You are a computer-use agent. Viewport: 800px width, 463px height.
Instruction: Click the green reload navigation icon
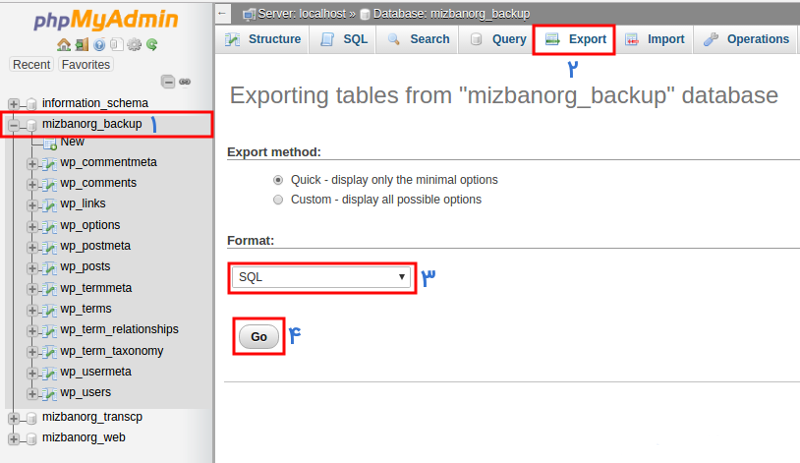point(152,45)
